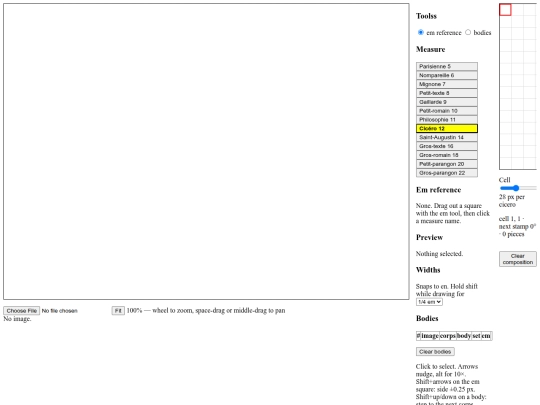Click the Fit zoom button
The width and height of the screenshot is (540, 405).
click(118, 311)
